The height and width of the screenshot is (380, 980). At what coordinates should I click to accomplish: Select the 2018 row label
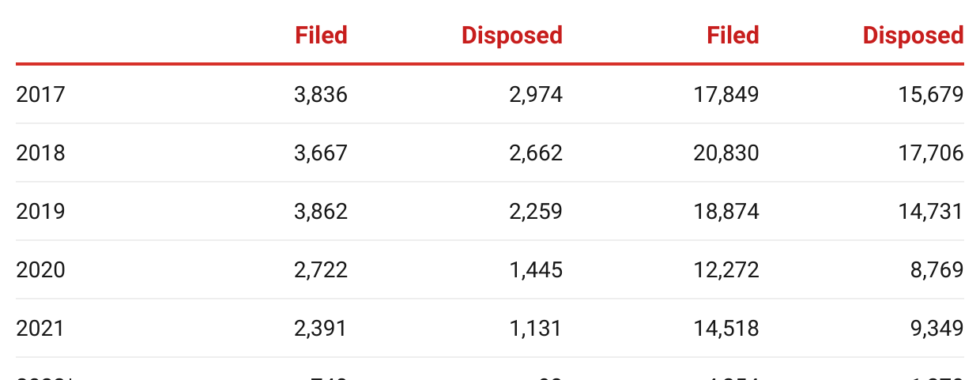pyautogui.click(x=40, y=153)
